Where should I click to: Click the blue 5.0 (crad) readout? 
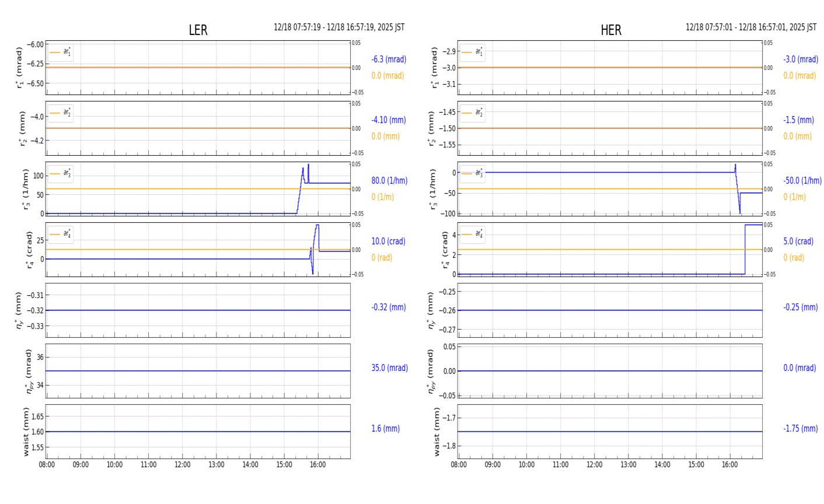(x=798, y=242)
